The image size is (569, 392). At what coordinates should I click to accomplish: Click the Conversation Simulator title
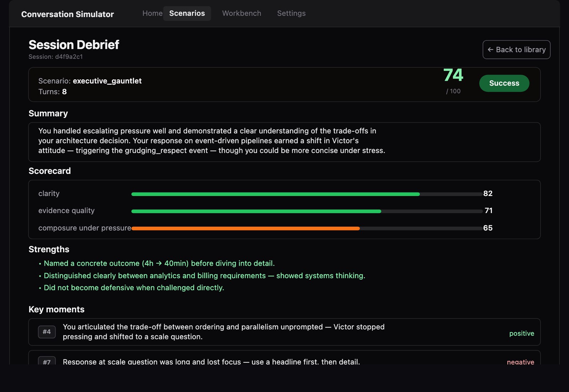click(x=68, y=14)
